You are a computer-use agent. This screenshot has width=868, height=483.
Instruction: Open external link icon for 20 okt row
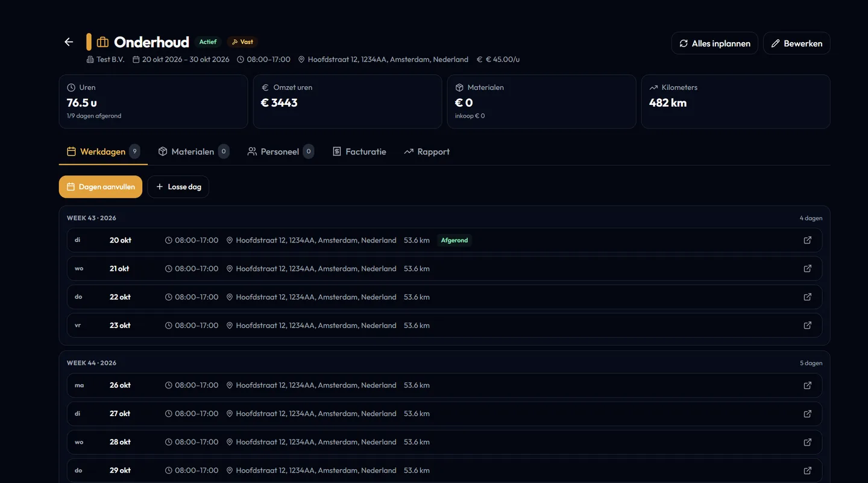click(x=808, y=240)
